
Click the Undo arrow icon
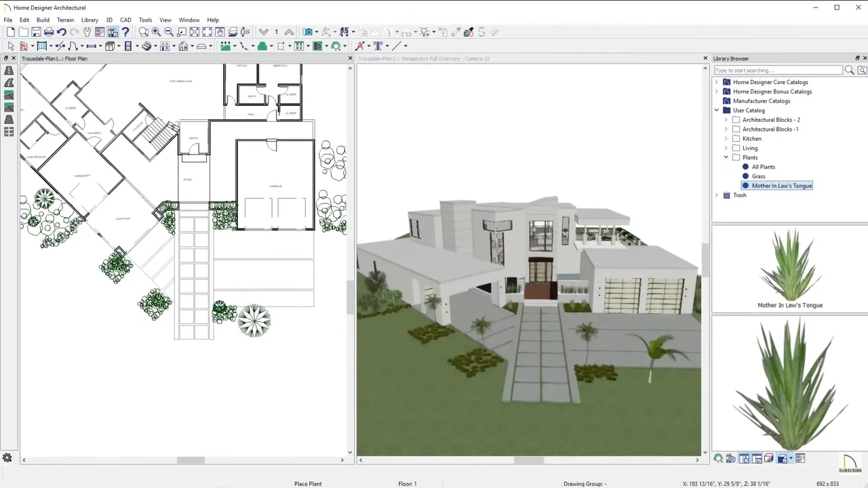click(x=62, y=32)
